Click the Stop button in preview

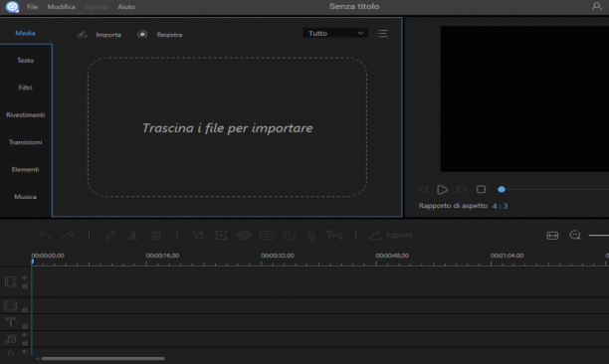481,189
